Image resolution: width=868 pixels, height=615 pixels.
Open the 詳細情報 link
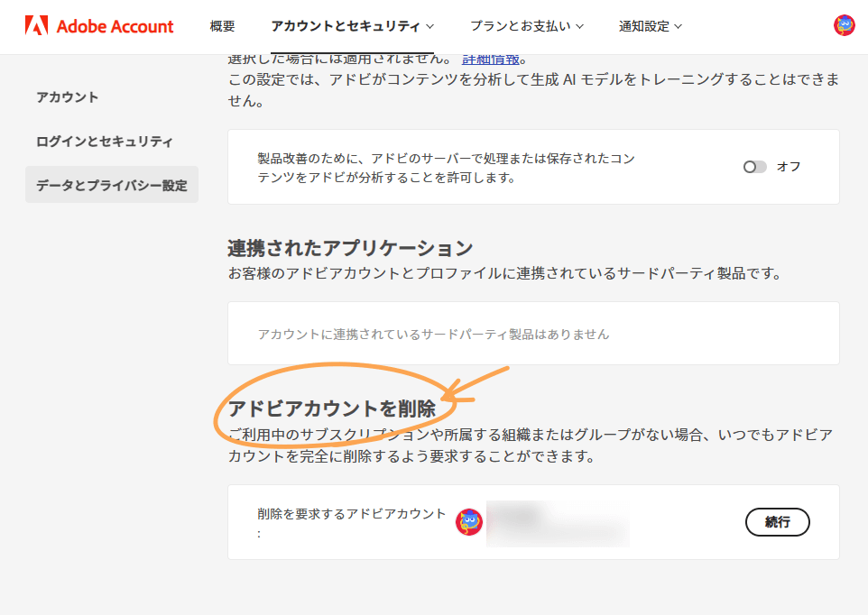pyautogui.click(x=491, y=60)
